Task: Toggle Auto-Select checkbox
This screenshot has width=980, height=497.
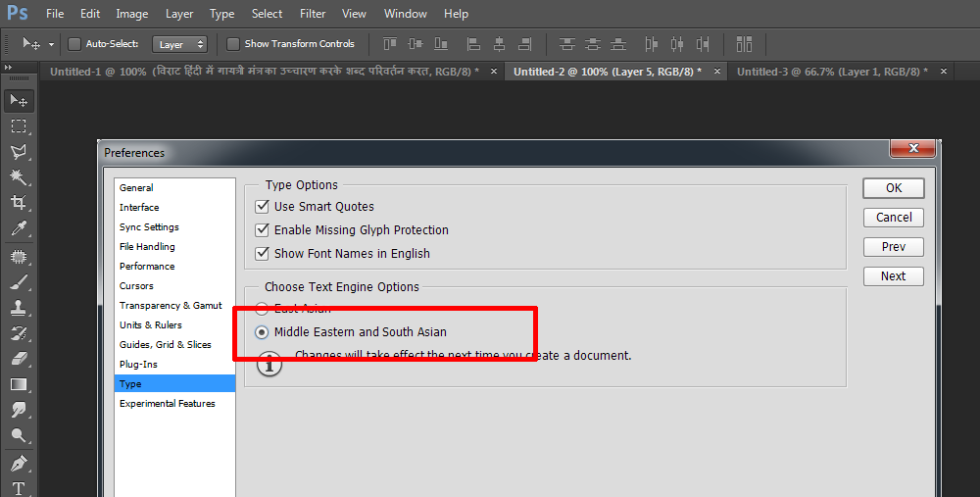Action: 74,44
